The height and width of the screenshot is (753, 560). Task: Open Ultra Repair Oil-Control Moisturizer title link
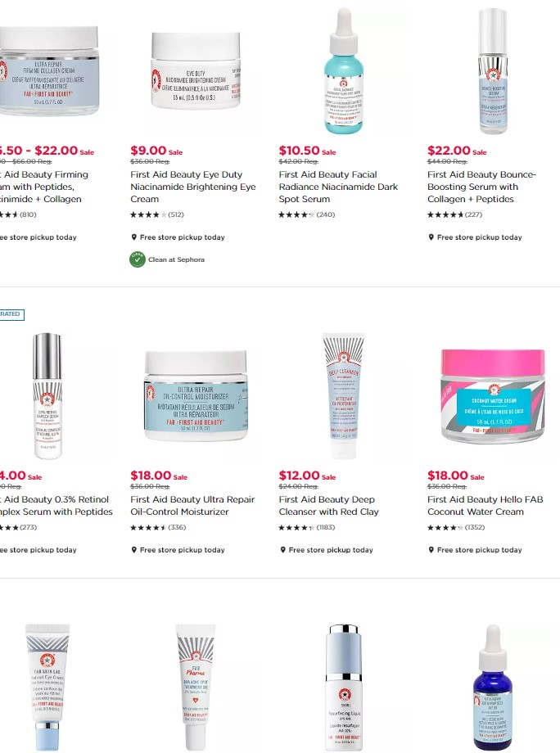click(x=192, y=506)
